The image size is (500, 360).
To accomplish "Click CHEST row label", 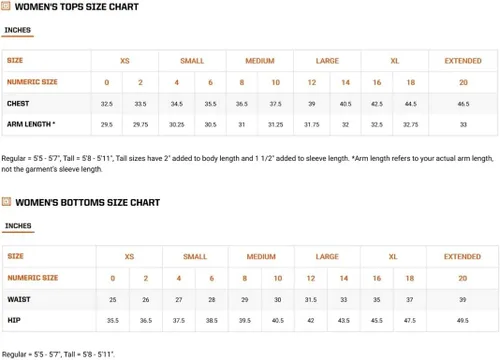I will click(x=18, y=104).
